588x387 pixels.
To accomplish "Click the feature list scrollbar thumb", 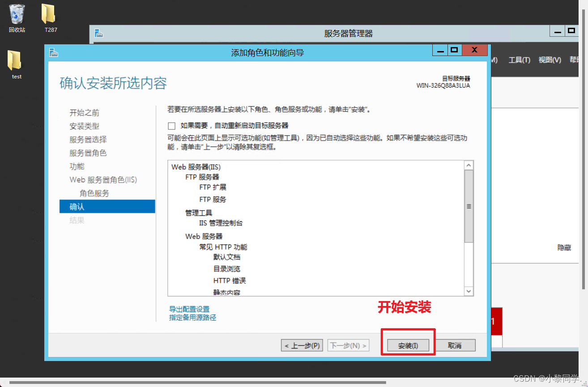I will click(x=469, y=206).
